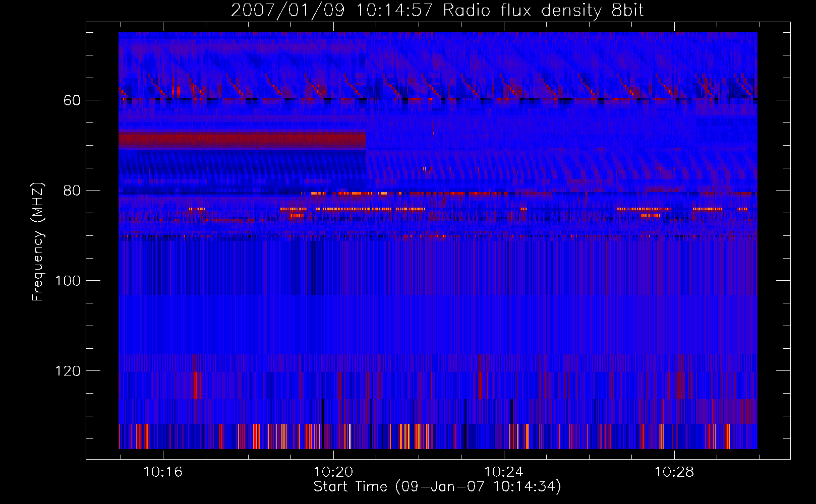Click the 120 frequency tick label
The image size is (816, 504).
point(68,371)
